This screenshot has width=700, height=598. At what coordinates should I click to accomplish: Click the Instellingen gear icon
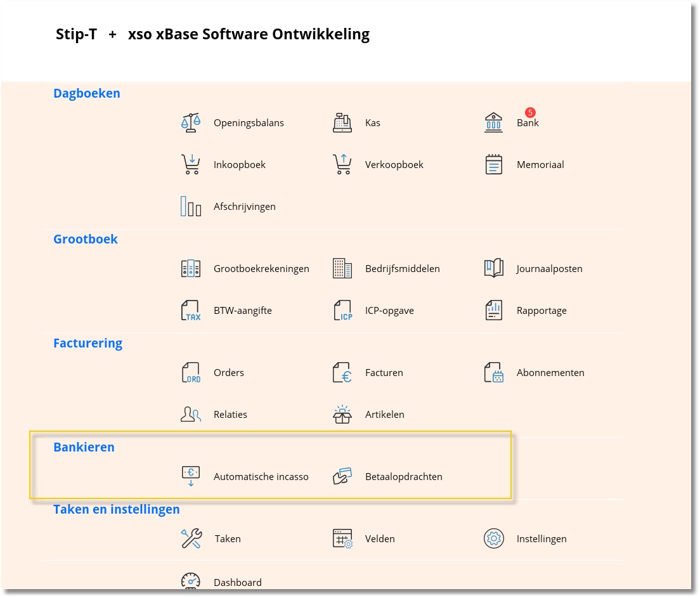tap(493, 538)
